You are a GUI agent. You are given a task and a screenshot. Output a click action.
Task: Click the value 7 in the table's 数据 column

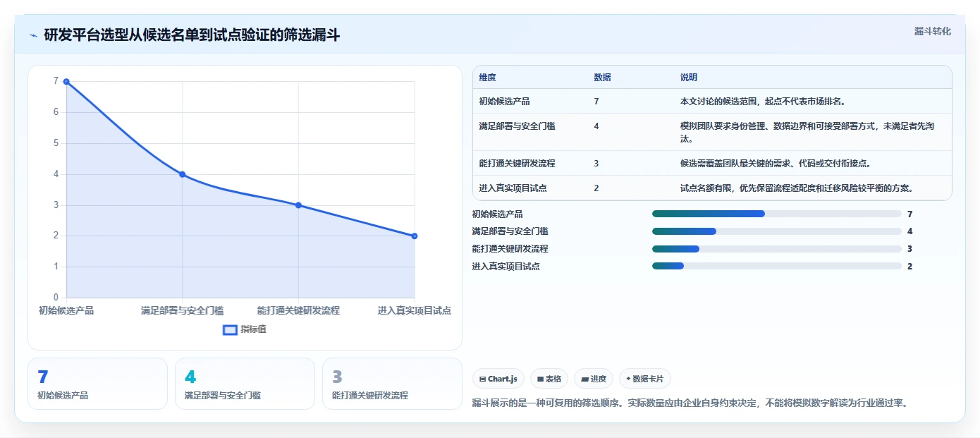pyautogui.click(x=596, y=102)
